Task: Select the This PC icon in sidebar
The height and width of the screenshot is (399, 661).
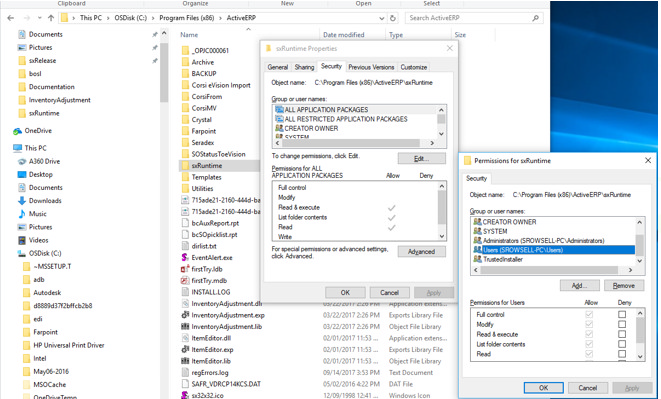Action: point(17,148)
